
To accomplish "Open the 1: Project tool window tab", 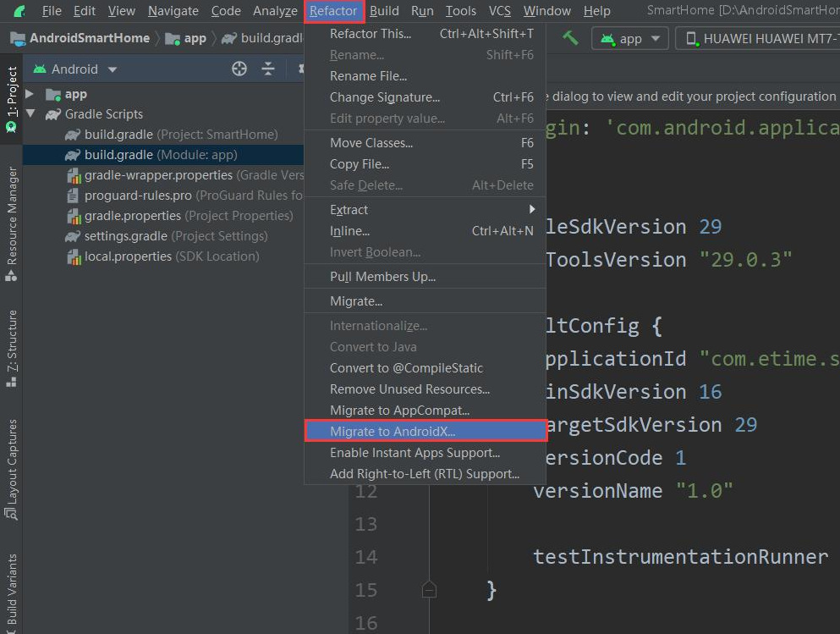I will [11, 99].
